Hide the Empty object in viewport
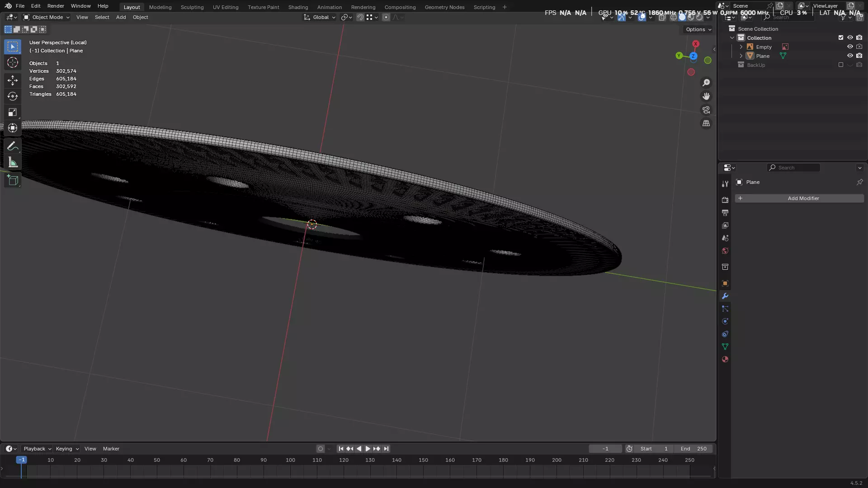The width and height of the screenshot is (868, 488). pos(850,47)
